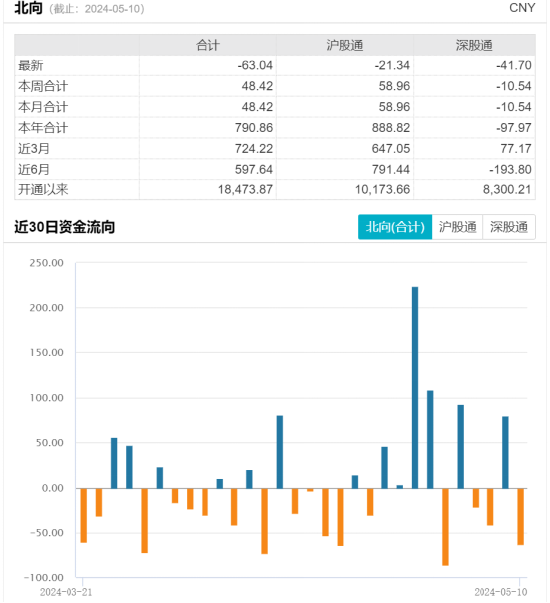
Task: Click the 77.17 value cell
Action: [516, 148]
